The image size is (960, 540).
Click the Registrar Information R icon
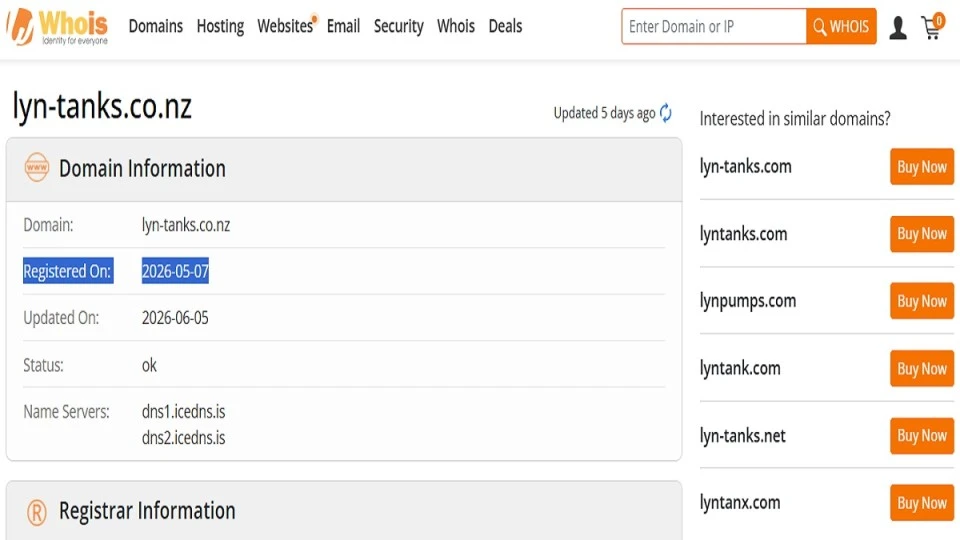[x=37, y=512]
